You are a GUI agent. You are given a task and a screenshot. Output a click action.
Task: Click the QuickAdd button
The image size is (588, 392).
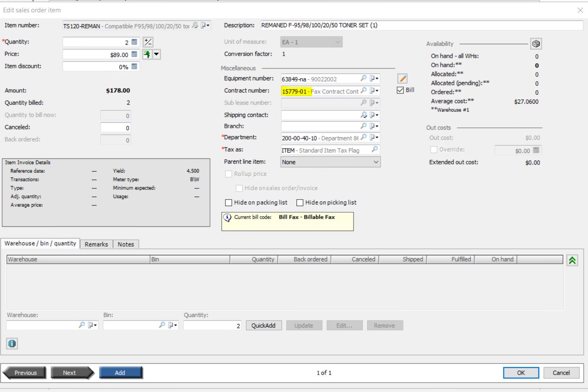point(264,325)
